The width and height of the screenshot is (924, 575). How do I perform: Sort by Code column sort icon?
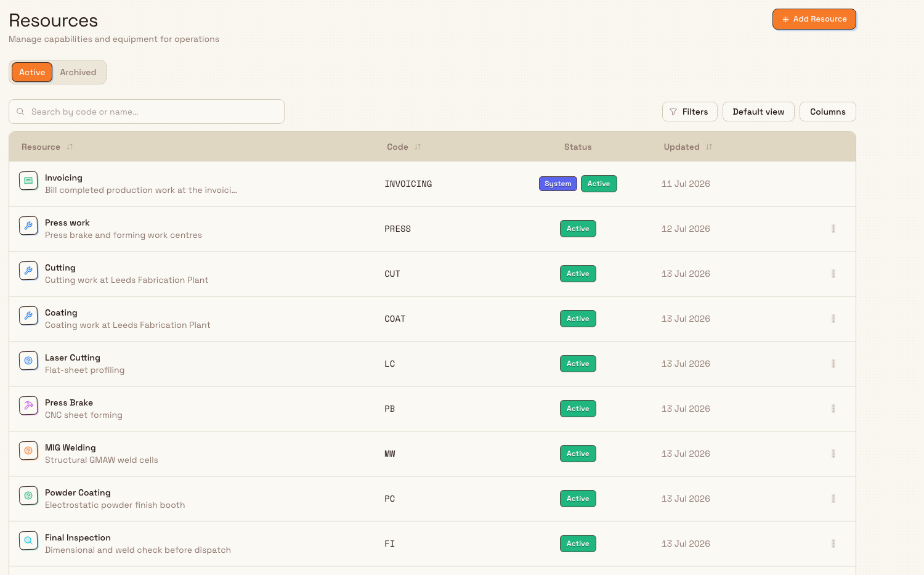[x=418, y=147]
